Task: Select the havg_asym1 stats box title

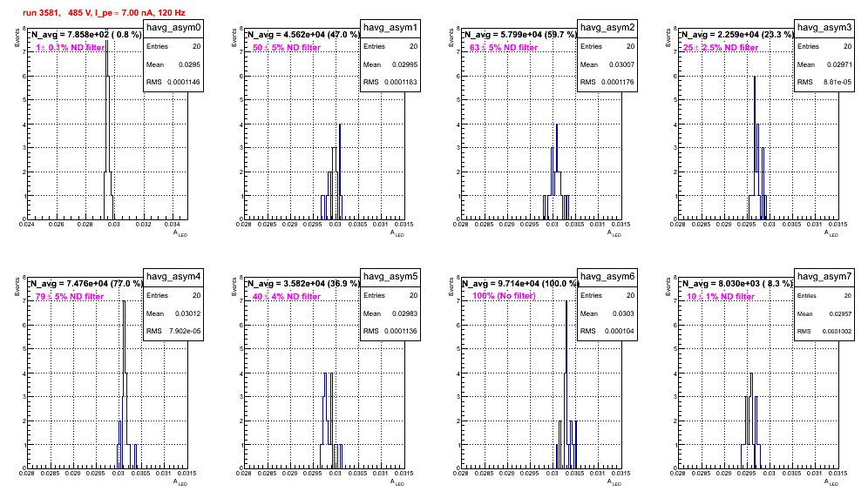Action: (x=390, y=27)
